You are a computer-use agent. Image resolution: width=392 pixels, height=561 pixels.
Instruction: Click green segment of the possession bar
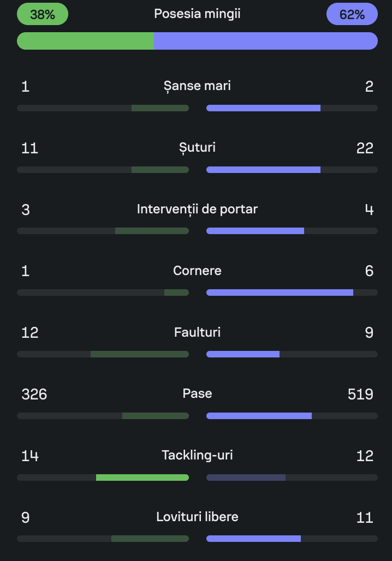click(85, 41)
